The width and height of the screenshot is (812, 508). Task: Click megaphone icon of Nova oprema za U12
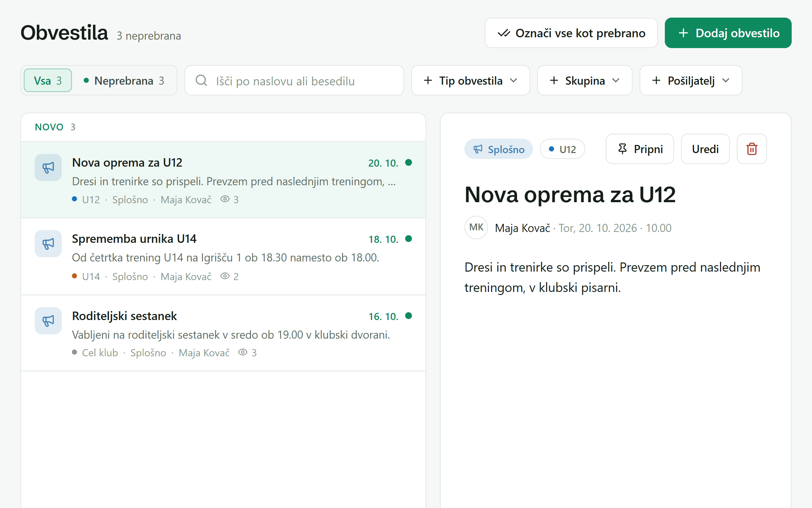[48, 167]
